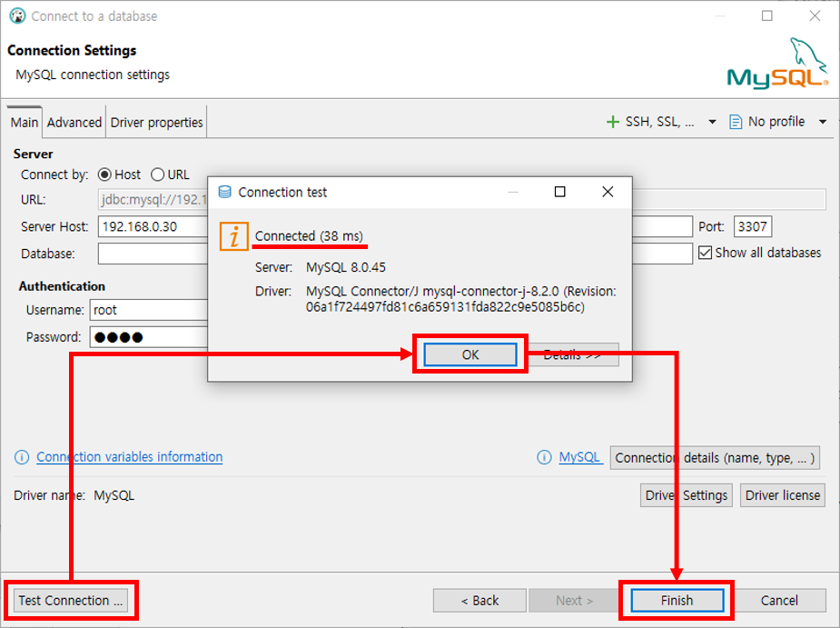Image resolution: width=840 pixels, height=628 pixels.
Task: Click the Database input field
Action: [395, 254]
